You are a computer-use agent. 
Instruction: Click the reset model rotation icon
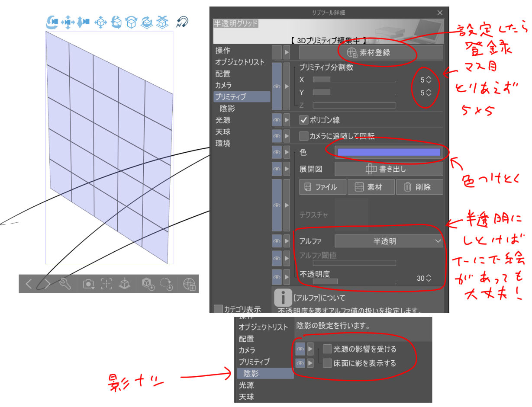(x=165, y=284)
